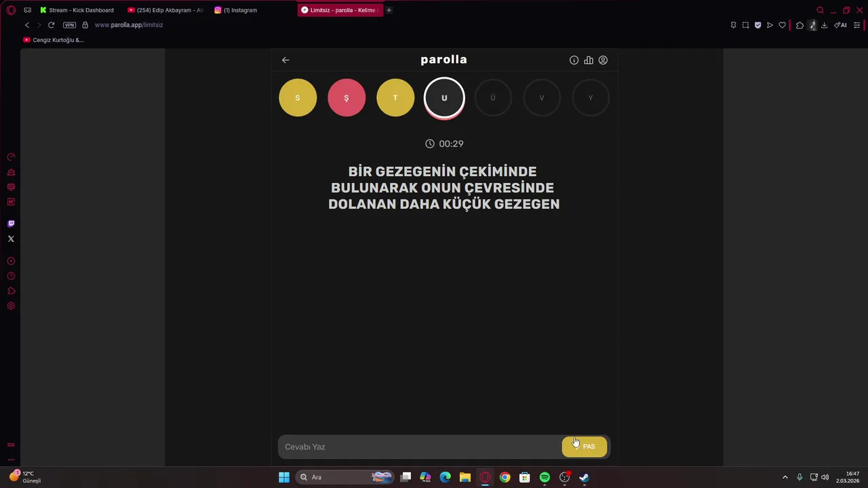The image size is (868, 488).
Task: Open ad blocker shield icon
Action: click(757, 25)
